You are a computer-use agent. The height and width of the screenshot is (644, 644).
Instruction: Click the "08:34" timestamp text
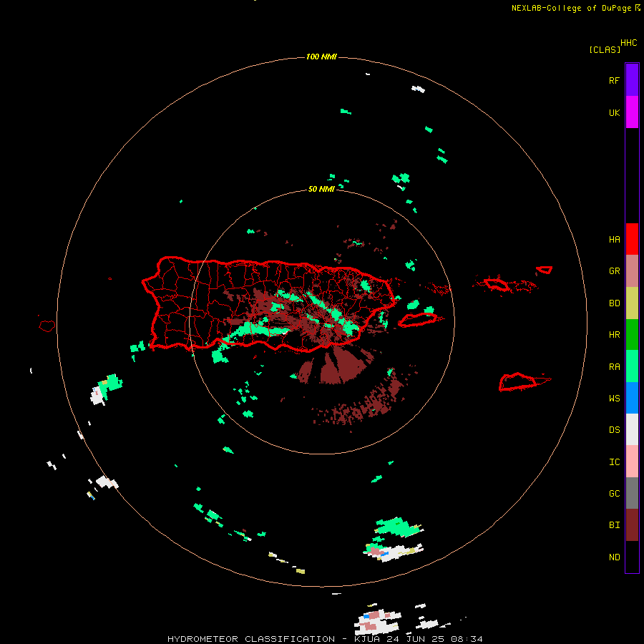(467, 639)
